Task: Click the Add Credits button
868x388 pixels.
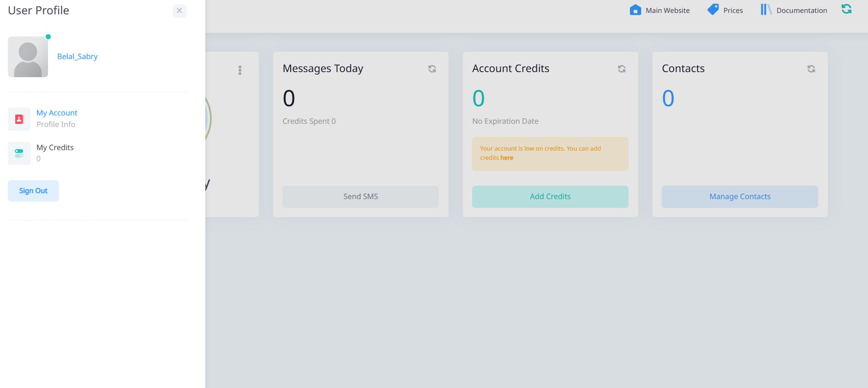Action: pos(550,197)
